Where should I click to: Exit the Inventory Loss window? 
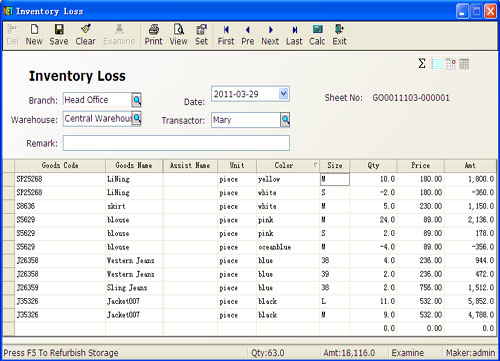pos(339,35)
